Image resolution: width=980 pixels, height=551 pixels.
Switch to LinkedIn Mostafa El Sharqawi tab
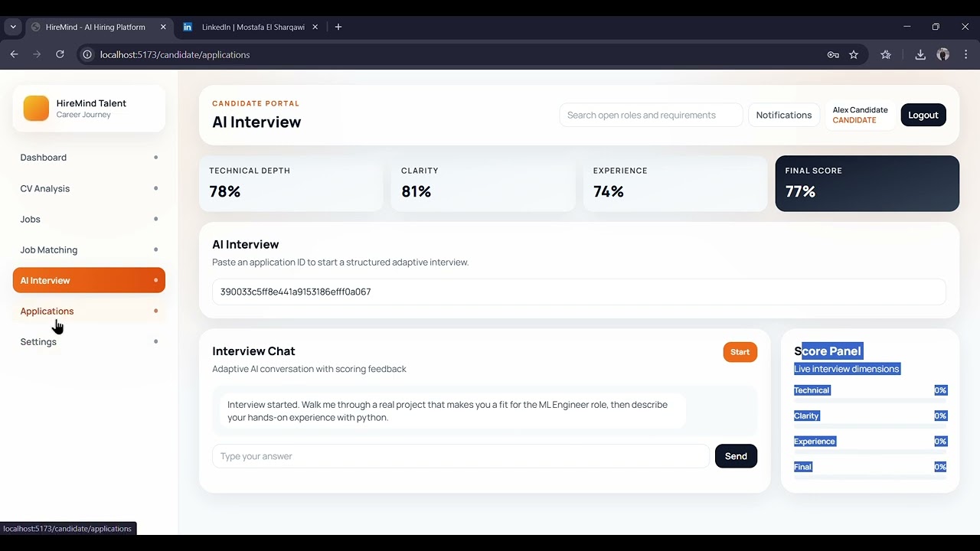(x=253, y=27)
